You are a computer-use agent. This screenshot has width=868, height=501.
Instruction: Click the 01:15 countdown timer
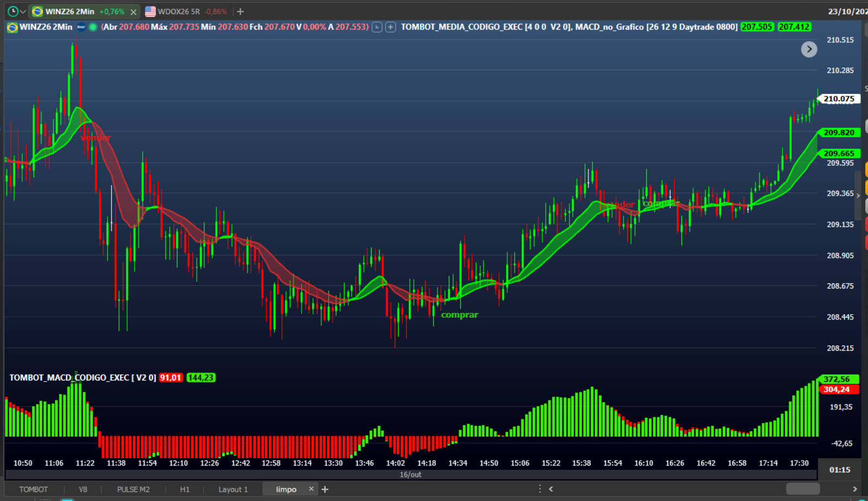click(x=840, y=470)
